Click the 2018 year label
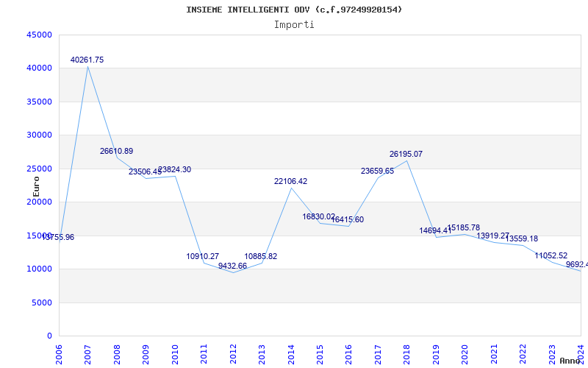 407,354
